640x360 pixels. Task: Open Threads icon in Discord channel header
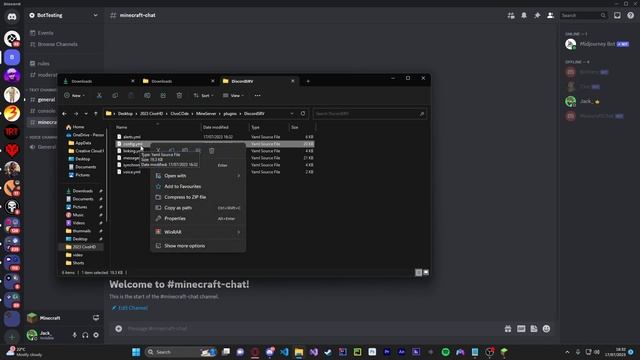point(511,16)
